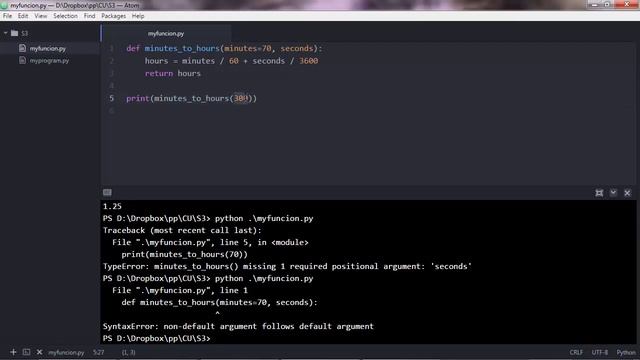Click the Atom app icon in title bar
The width and height of the screenshot is (640, 360).
pos(4,5)
